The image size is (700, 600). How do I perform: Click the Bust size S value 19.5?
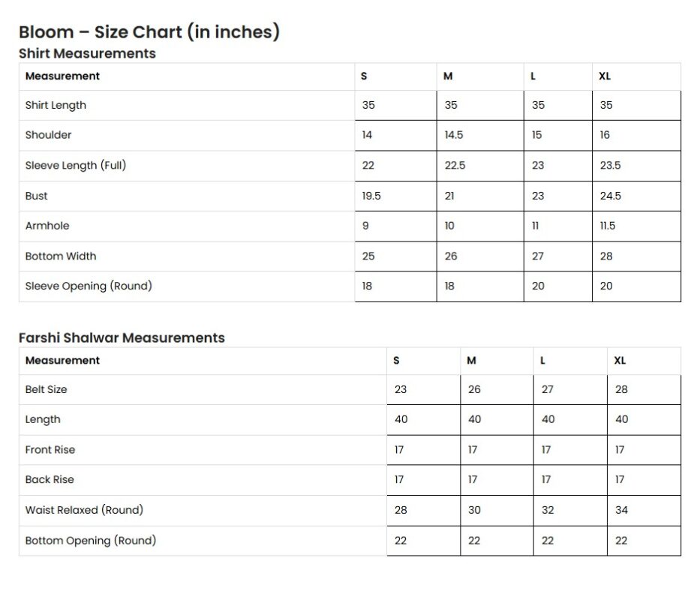(x=371, y=196)
